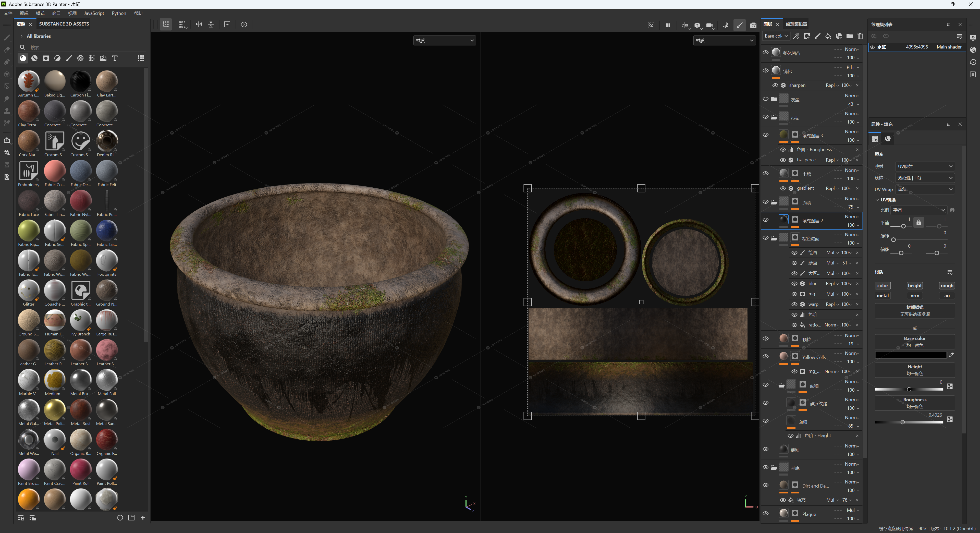Open the Python menu
The height and width of the screenshot is (533, 980).
[x=119, y=13]
